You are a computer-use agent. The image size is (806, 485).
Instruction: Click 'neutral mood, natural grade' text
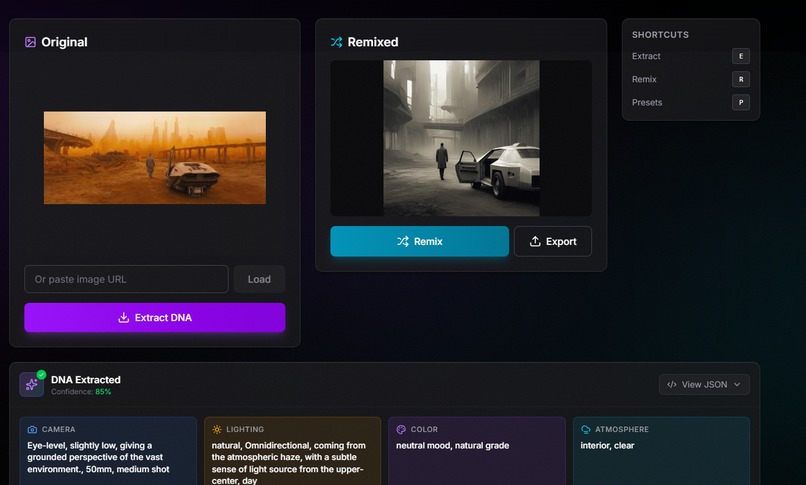[x=452, y=445]
